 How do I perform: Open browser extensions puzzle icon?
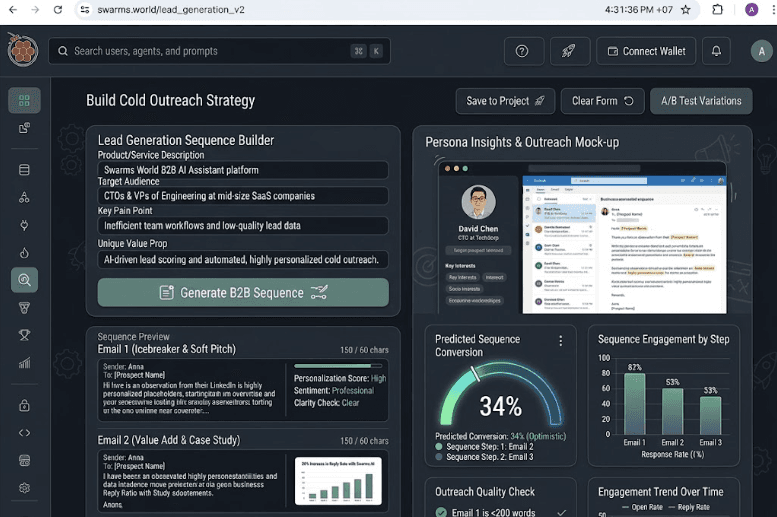click(x=717, y=9)
